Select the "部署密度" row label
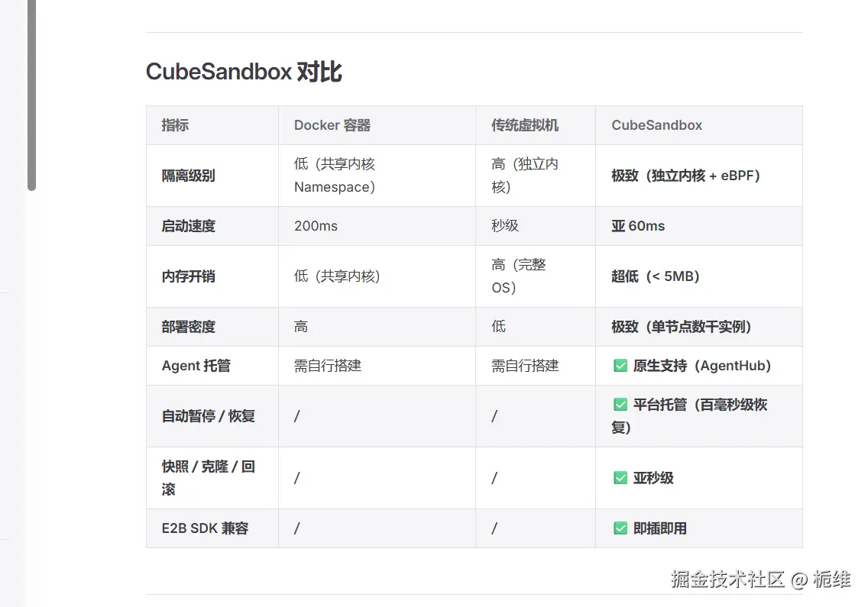Screen dimensions: 868x607 [188, 327]
